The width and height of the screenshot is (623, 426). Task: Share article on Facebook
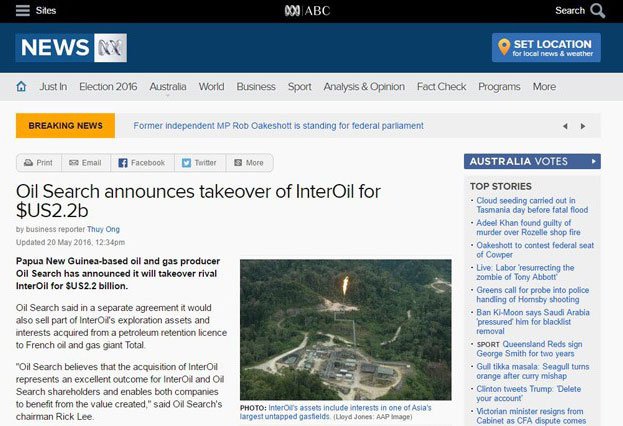[142, 163]
